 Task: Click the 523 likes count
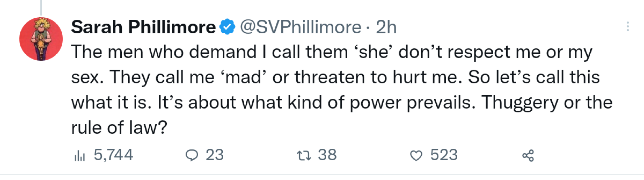tap(444, 155)
